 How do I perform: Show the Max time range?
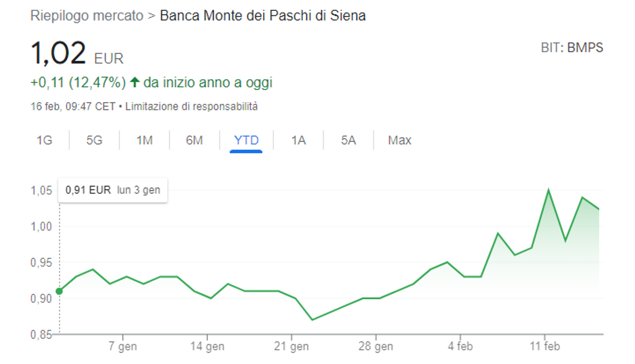[400, 140]
